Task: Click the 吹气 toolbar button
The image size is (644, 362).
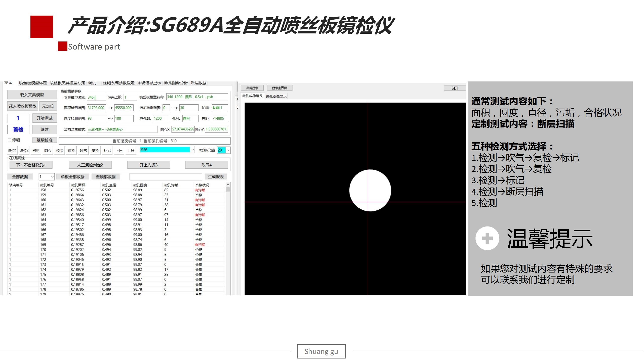Action: tap(83, 151)
